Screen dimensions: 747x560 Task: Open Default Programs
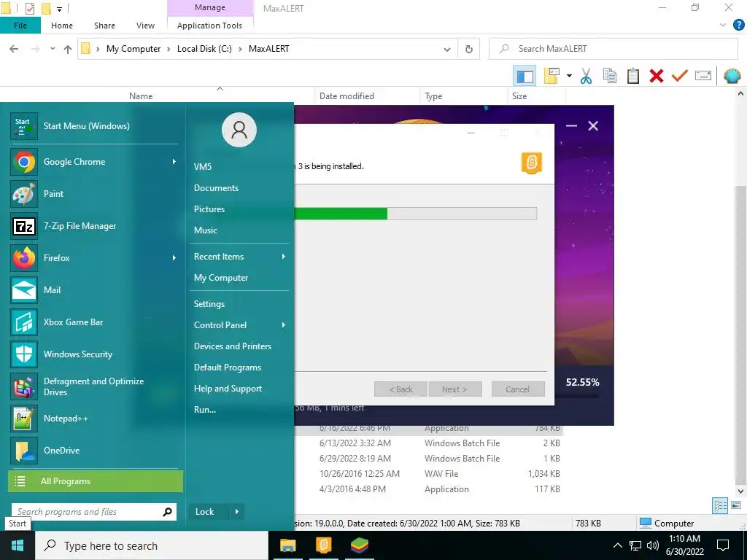point(239,367)
